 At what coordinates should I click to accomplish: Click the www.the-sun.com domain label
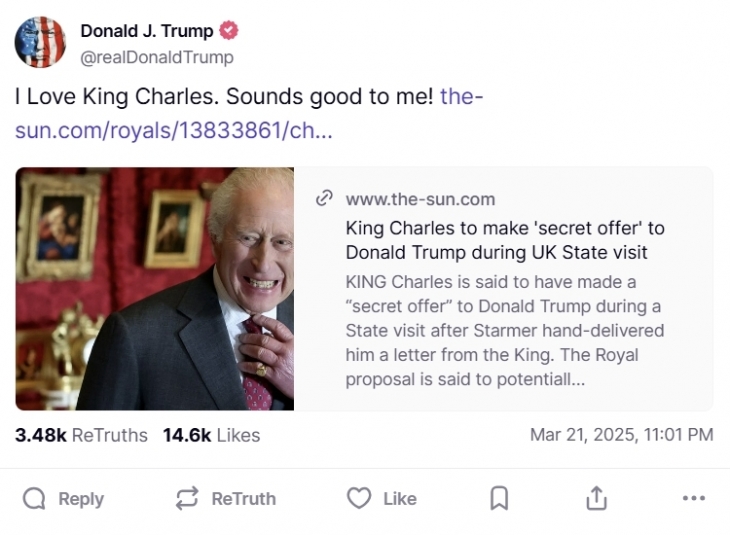(420, 199)
